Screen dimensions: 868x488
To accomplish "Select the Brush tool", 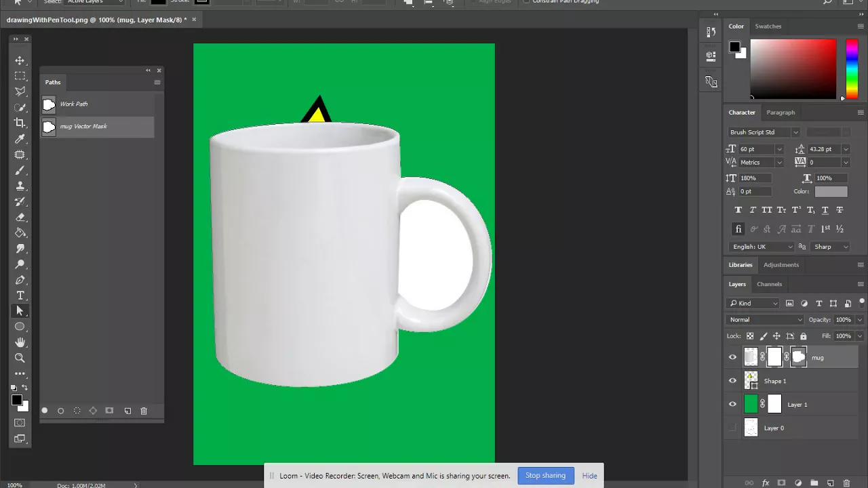I will 20,170.
